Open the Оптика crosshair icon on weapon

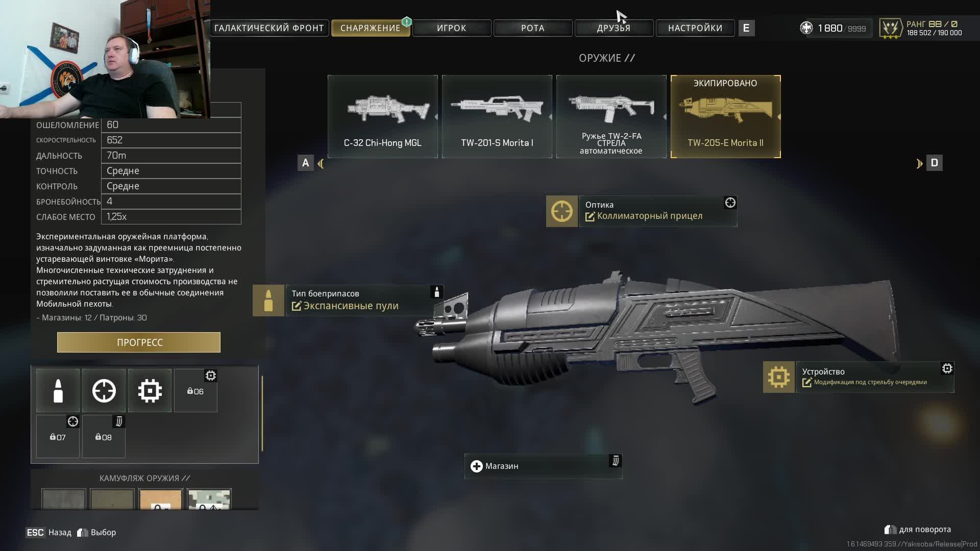tap(562, 211)
